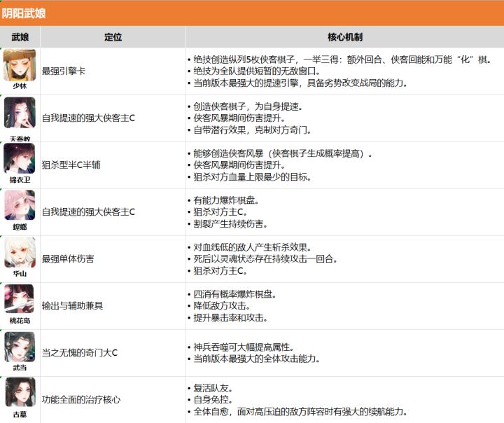504x423 pixels.
Task: Click the 华山 white-haired character portrait
Action: [20, 253]
